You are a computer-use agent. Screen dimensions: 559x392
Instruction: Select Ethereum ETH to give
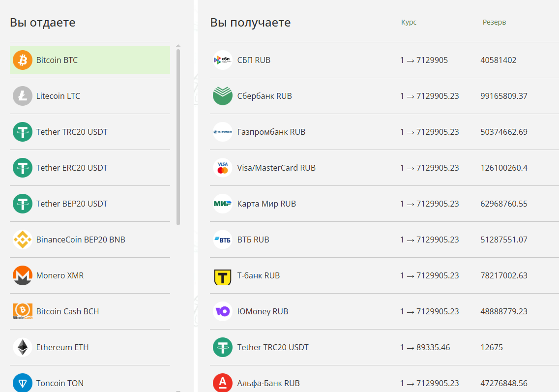click(x=90, y=347)
